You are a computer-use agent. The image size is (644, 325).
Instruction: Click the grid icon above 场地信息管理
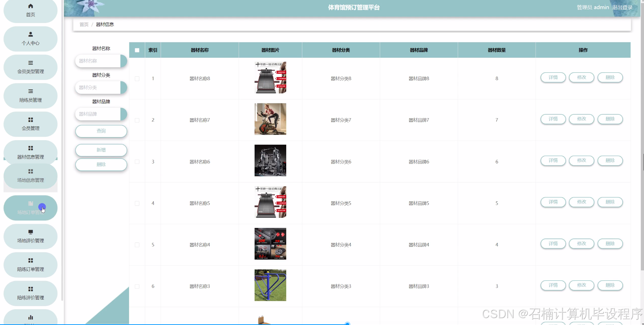(31, 171)
